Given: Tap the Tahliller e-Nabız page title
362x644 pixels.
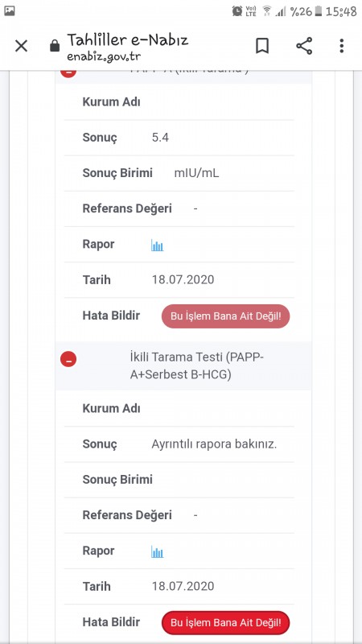Looking at the screenshot, I should [x=128, y=40].
